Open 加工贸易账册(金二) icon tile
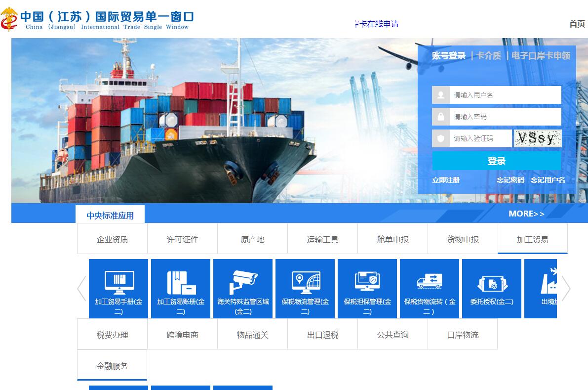This screenshot has width=588, height=390. point(181,289)
